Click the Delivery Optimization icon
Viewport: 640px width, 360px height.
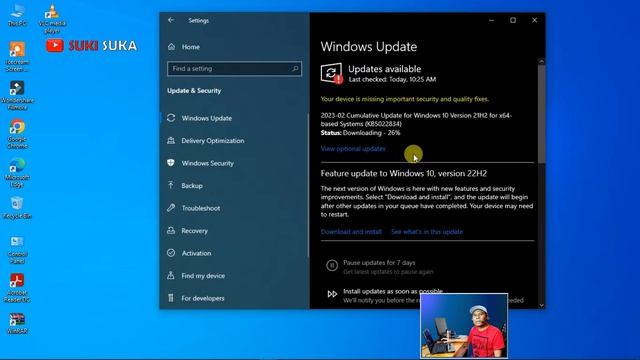171,140
